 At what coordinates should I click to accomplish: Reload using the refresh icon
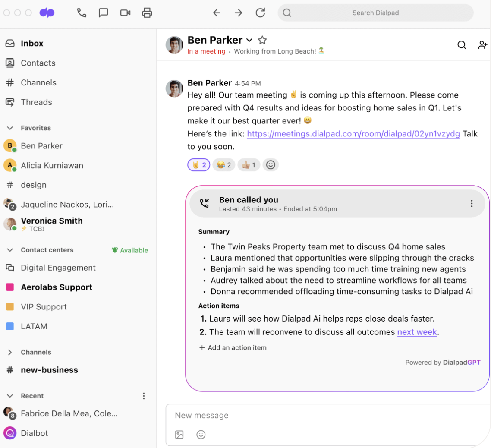tap(260, 13)
